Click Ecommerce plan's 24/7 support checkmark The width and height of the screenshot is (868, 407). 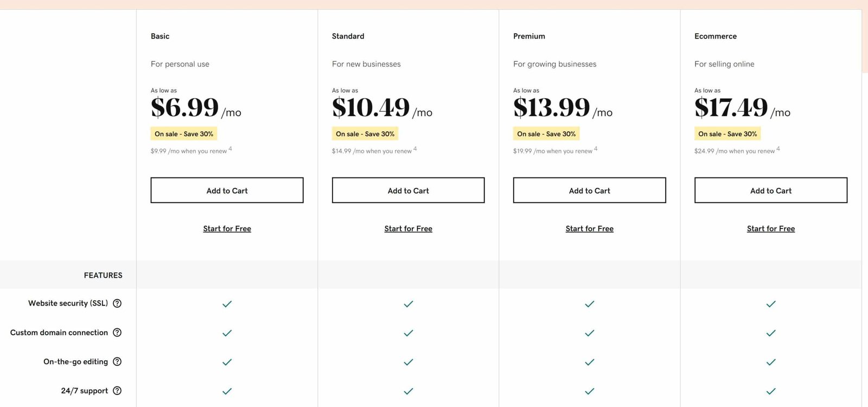(x=771, y=391)
